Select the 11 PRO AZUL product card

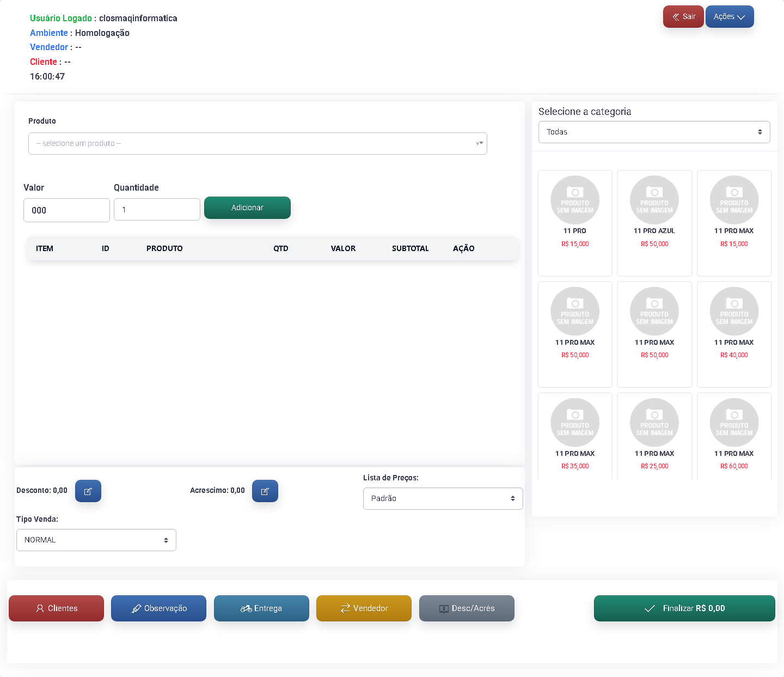pyautogui.click(x=654, y=222)
